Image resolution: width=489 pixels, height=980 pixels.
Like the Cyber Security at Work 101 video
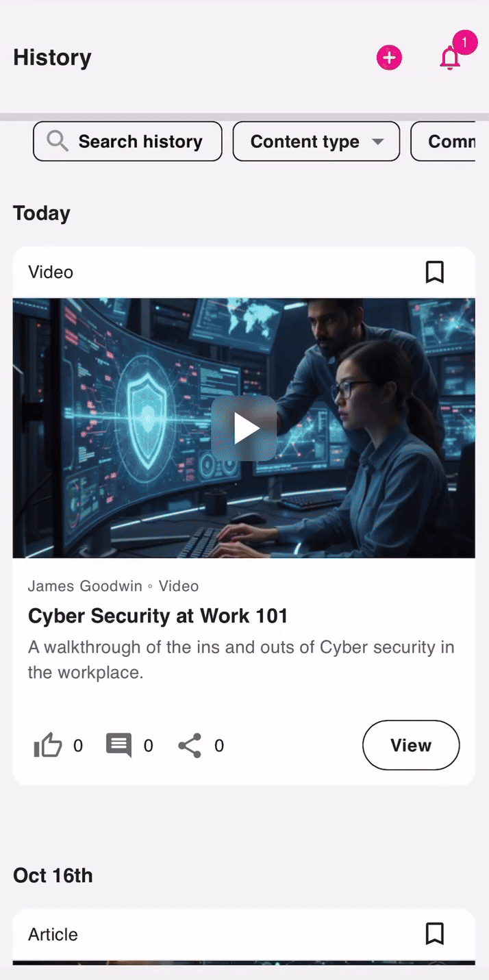(48, 745)
